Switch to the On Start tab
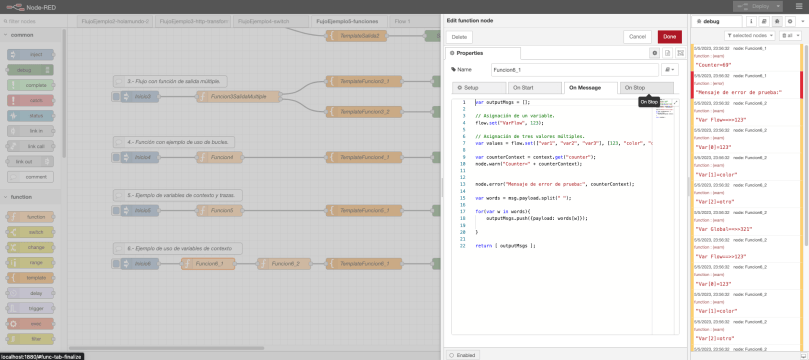 coord(535,88)
